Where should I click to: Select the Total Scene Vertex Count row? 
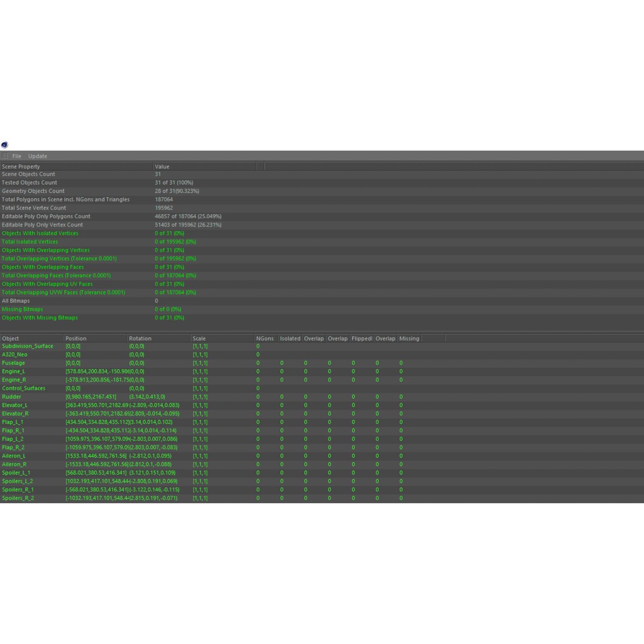322,208
